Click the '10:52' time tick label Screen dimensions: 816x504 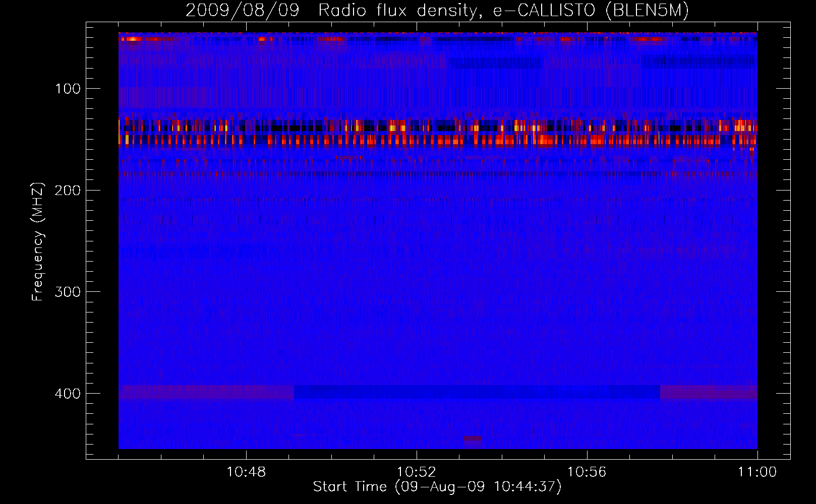pos(417,472)
